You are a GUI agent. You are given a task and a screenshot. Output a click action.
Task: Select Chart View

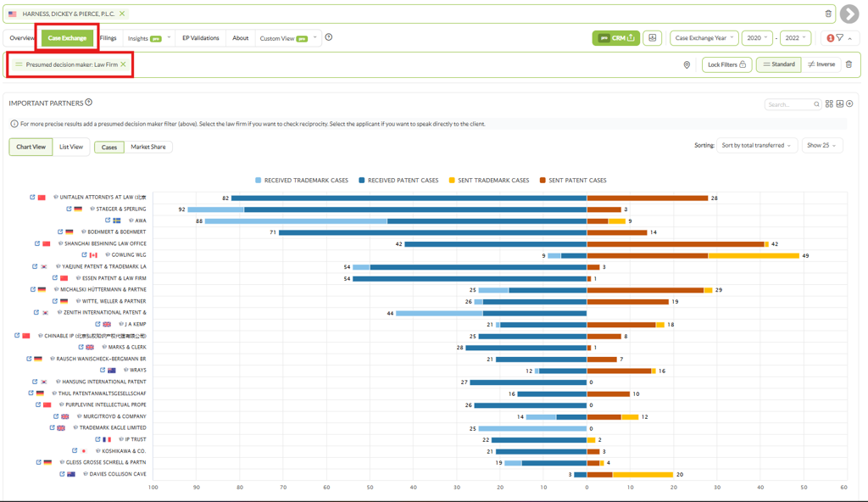(x=31, y=147)
